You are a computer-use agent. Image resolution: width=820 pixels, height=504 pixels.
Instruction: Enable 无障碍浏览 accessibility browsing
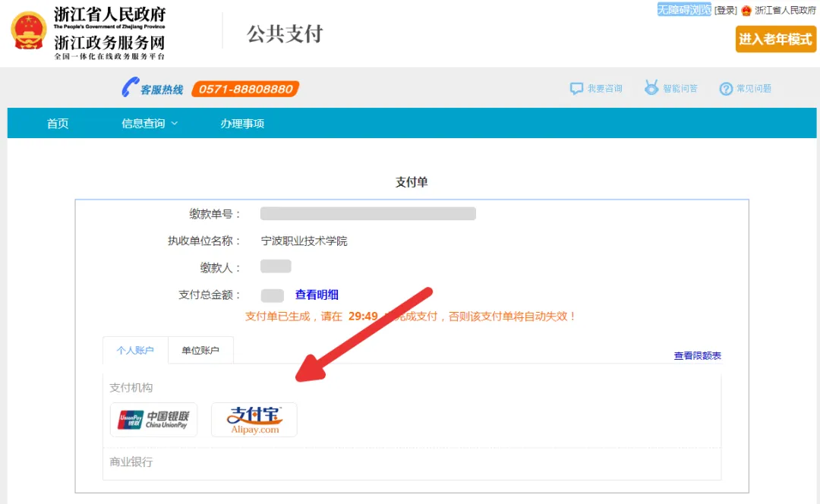pyautogui.click(x=683, y=10)
